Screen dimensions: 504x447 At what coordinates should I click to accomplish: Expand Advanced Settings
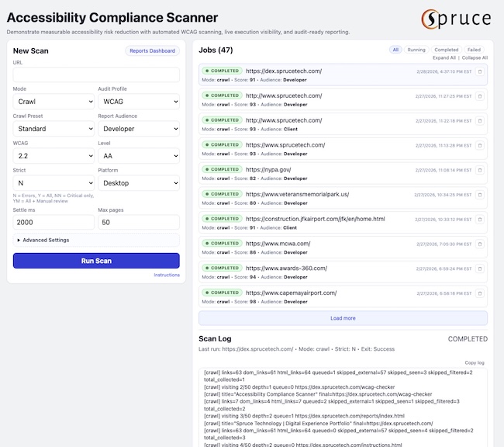[96, 240]
